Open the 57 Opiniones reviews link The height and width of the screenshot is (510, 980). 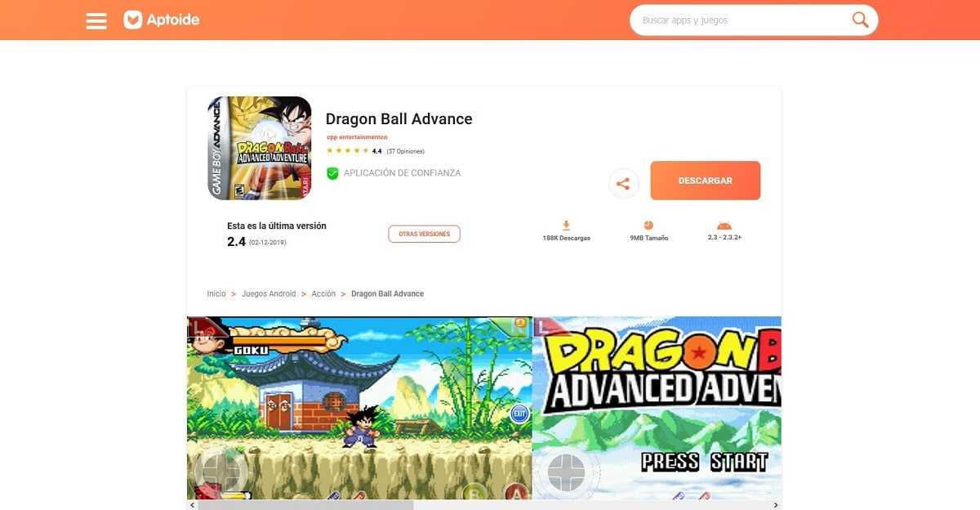point(405,151)
